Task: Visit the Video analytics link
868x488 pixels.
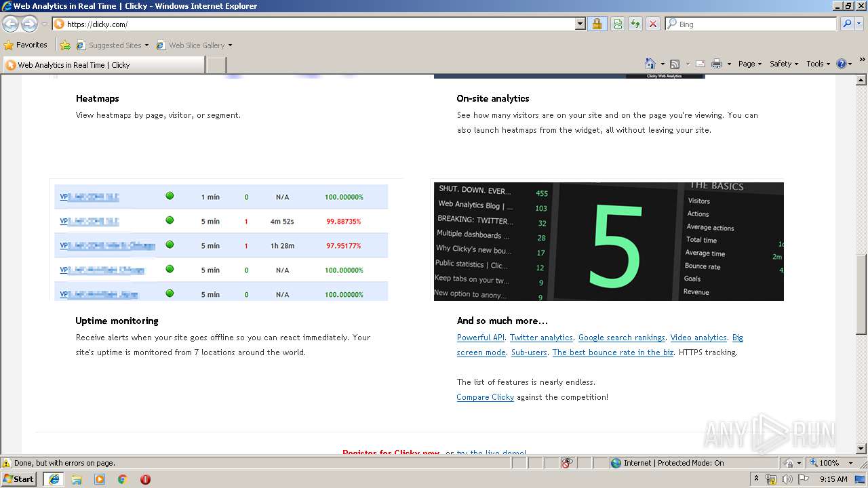Action: pyautogui.click(x=698, y=338)
